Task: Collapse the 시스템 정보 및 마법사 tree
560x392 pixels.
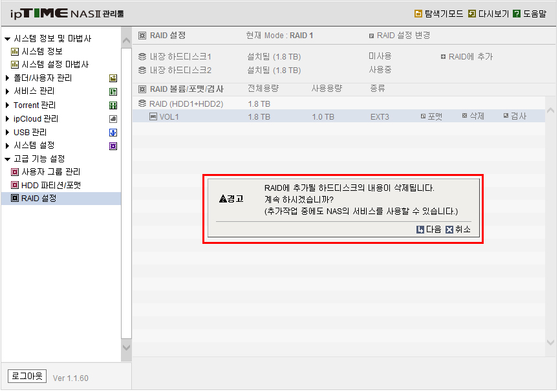Action: [7, 39]
